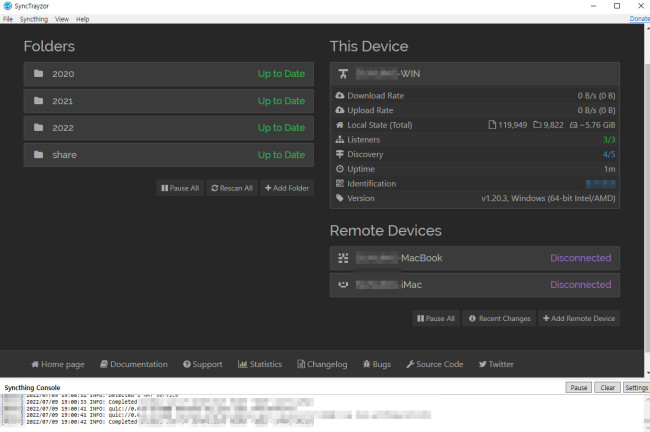Click the Local State home icon

[x=340, y=125]
